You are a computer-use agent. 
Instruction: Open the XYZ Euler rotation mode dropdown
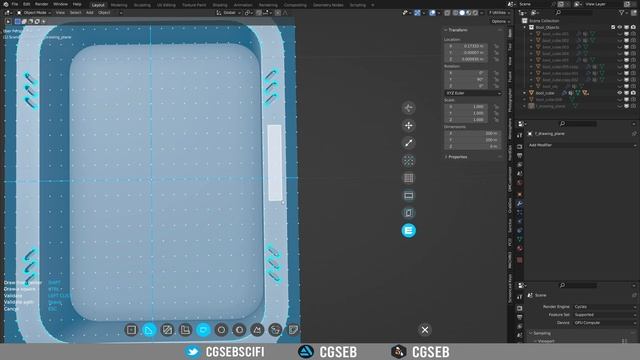click(x=473, y=93)
